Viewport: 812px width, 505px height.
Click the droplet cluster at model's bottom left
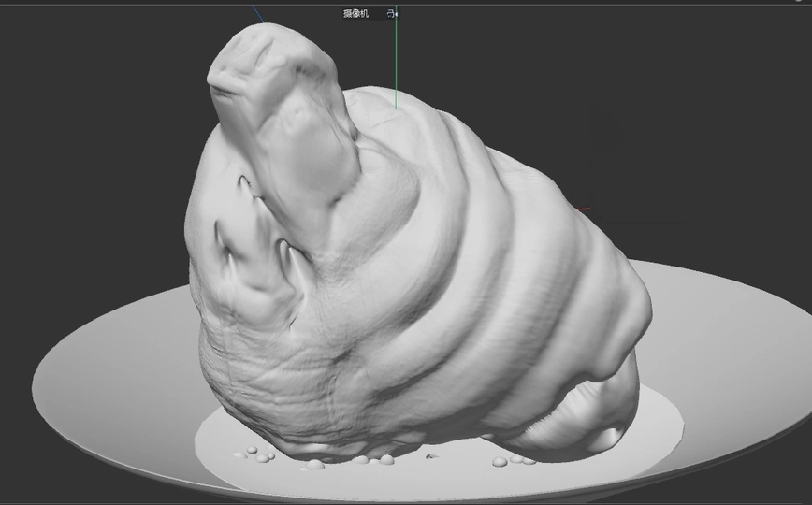[257, 455]
